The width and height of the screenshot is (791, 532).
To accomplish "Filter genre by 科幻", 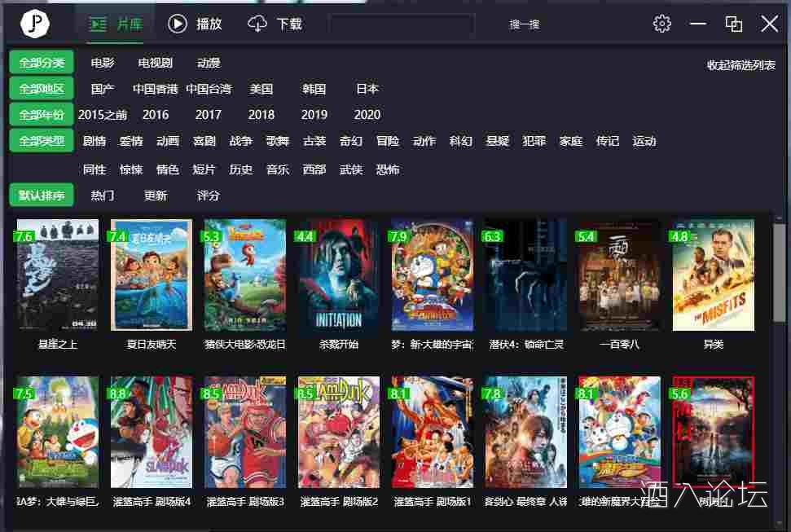I will (x=461, y=141).
